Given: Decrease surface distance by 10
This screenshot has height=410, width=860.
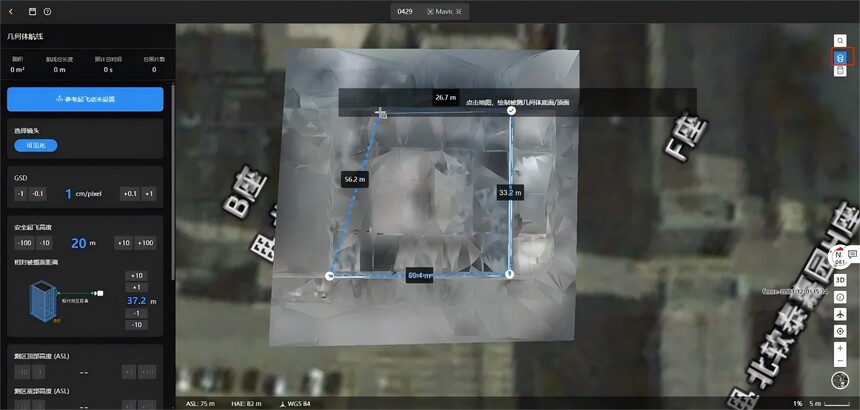Looking at the screenshot, I should [136, 324].
